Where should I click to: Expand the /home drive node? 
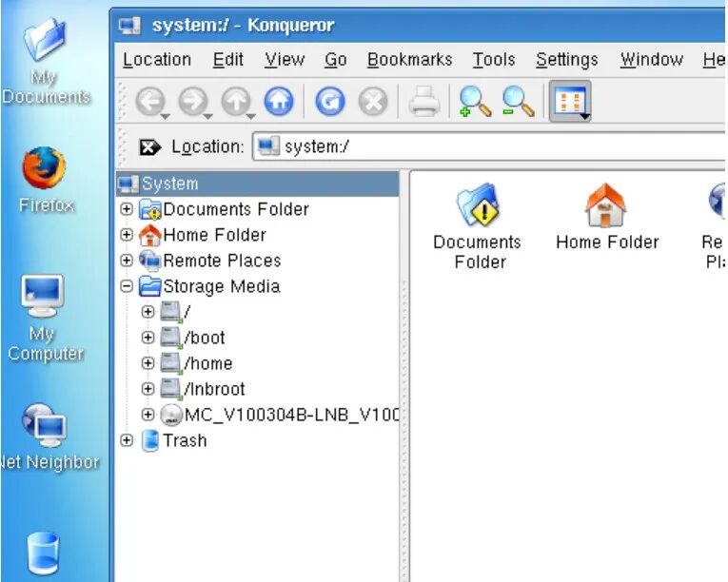[x=148, y=363]
